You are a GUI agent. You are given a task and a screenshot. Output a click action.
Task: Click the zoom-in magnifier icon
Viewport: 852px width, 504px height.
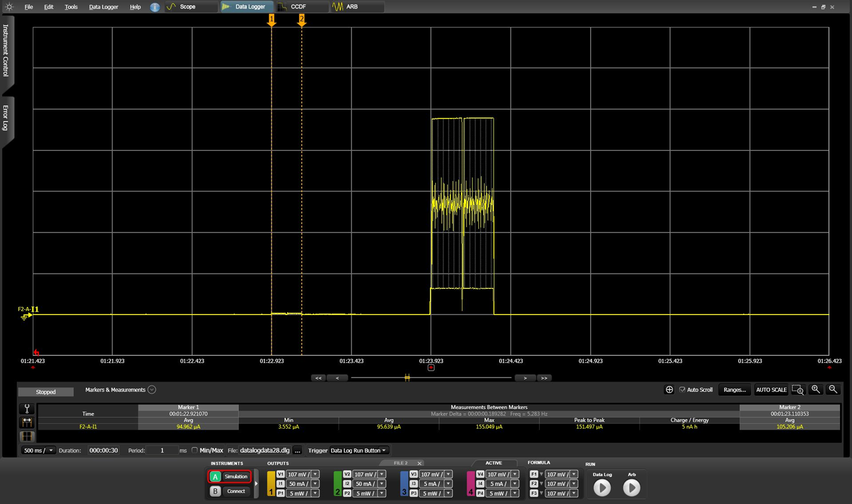(816, 389)
